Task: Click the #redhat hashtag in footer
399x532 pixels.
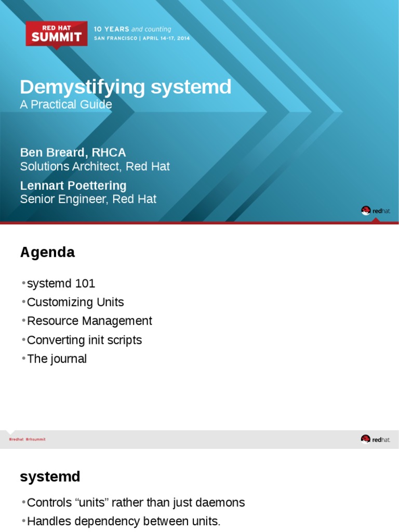Action: [x=16, y=440]
